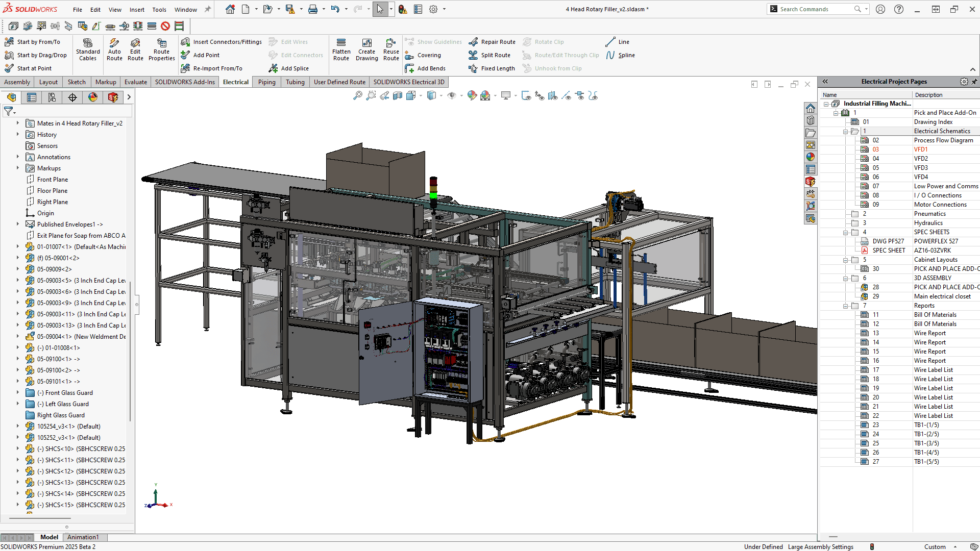Click the Repair Route tool
980x551 pixels.
pyautogui.click(x=492, y=41)
